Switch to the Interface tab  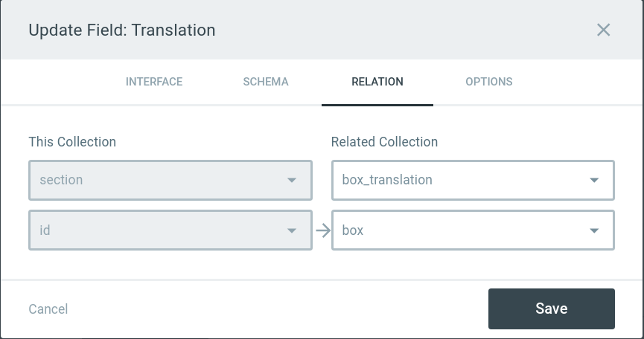coord(154,82)
